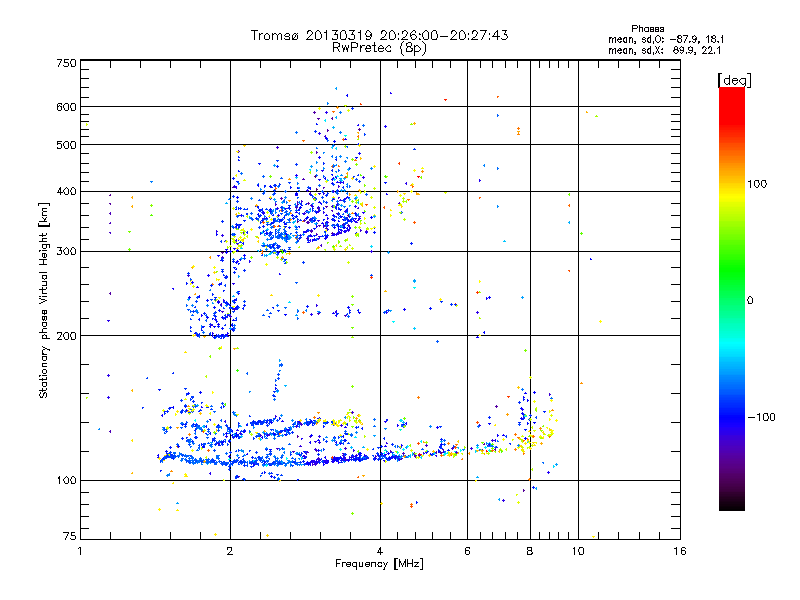This screenshot has height=600, width=800.
Task: Click the x-axis label "Frequency [MHz]"
Action: click(379, 564)
